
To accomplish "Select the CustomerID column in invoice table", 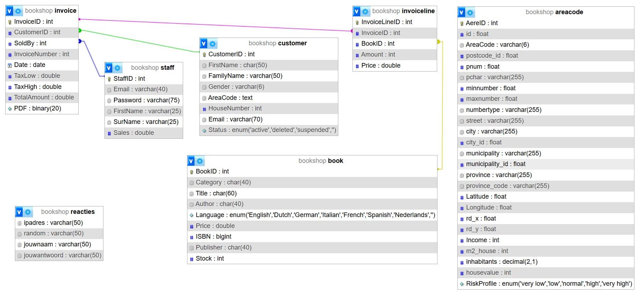I will click(37, 32).
